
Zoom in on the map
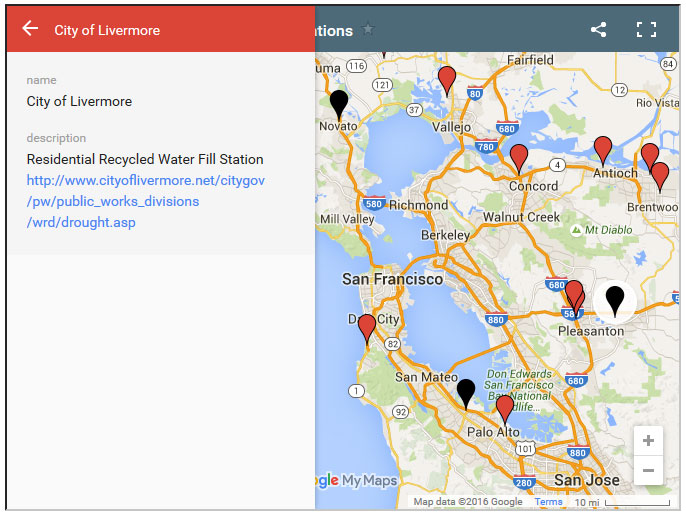[648, 440]
